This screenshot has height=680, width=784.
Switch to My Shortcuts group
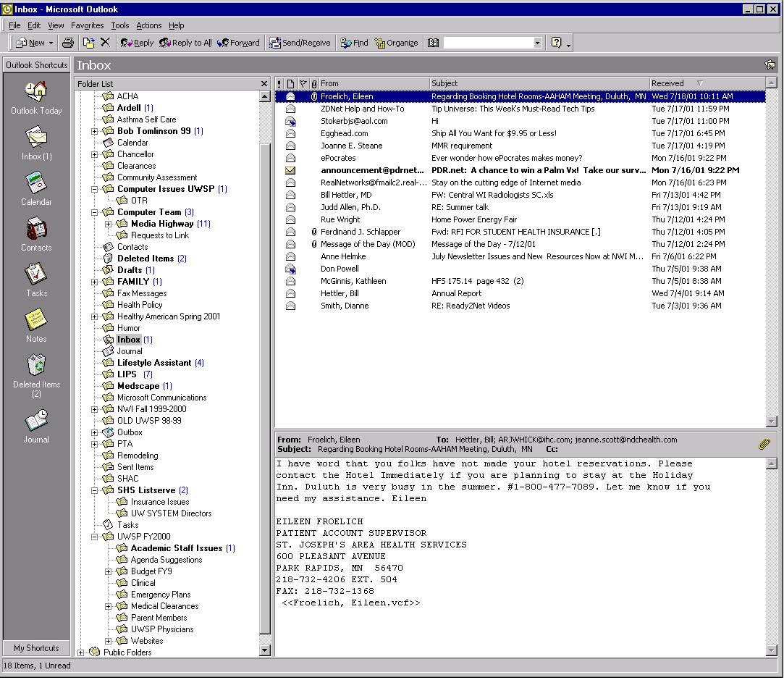(x=36, y=648)
